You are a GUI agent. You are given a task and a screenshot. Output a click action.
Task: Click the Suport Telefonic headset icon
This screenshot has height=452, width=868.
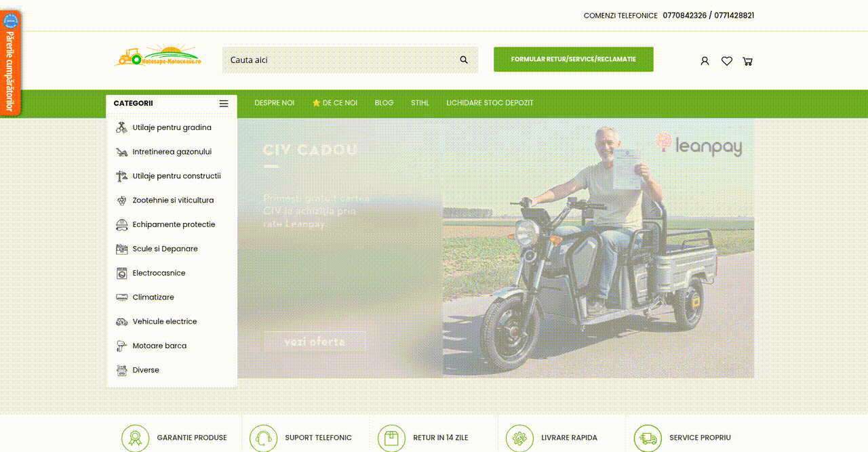263,438
